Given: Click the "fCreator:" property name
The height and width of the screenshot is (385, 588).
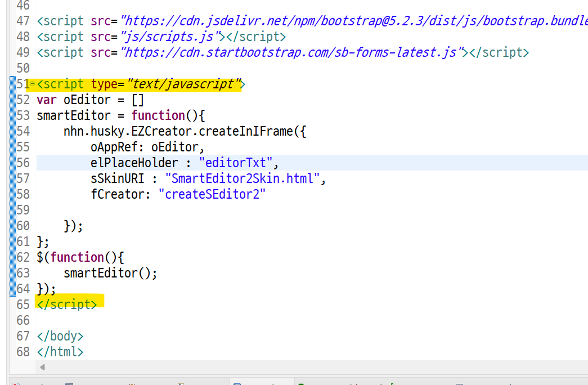Looking at the screenshot, I should tap(120, 194).
